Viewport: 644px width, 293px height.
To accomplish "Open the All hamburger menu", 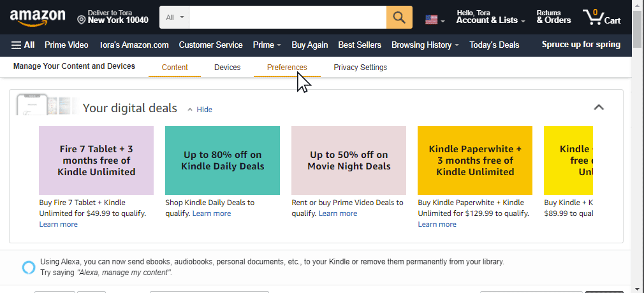I will 23,45.
